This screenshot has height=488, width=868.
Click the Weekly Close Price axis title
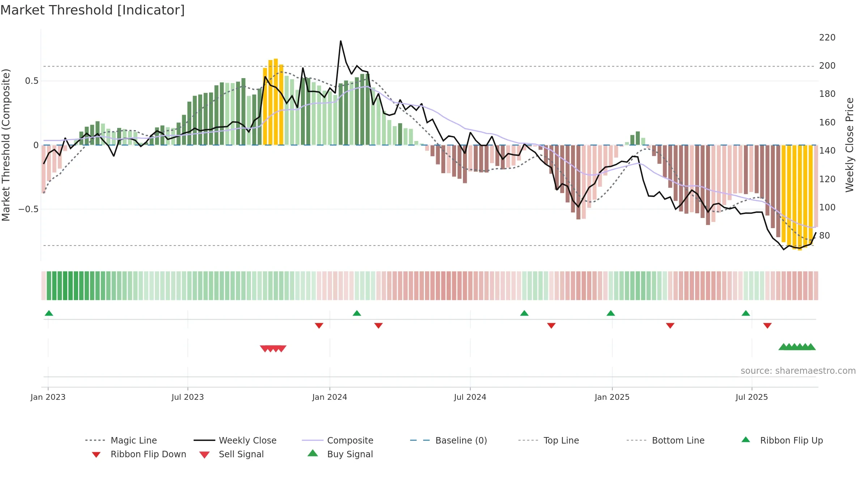[x=850, y=145]
